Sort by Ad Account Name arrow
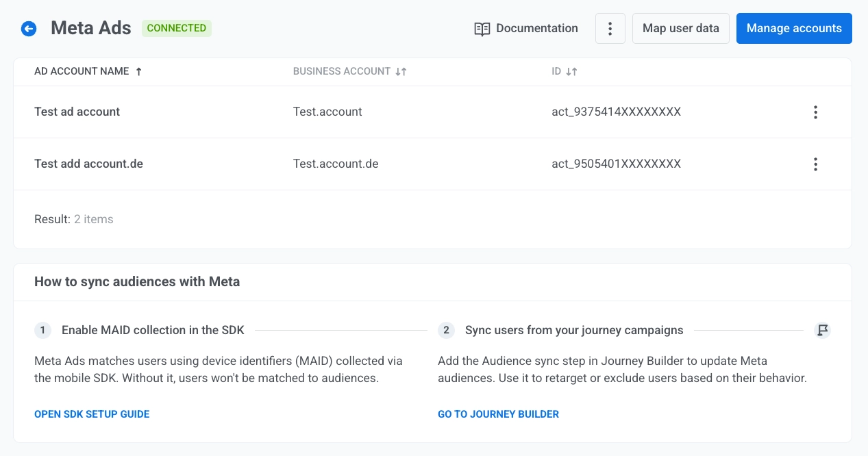This screenshot has height=456, width=868. [138, 71]
